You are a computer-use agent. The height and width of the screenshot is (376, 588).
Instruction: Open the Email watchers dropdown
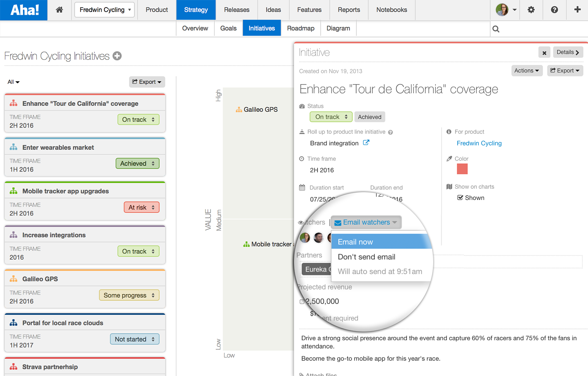coord(366,222)
